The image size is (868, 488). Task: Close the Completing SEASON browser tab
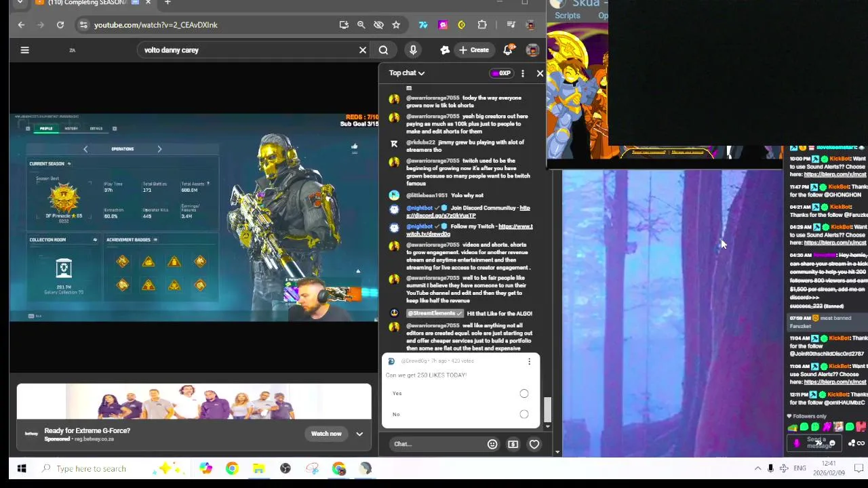148,3
